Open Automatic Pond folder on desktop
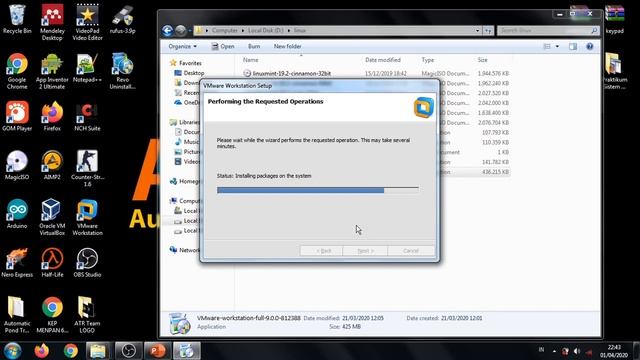This screenshot has height=360, width=640. coord(17,314)
